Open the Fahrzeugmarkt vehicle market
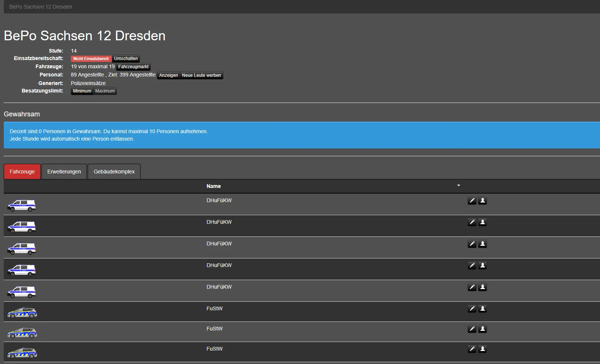 (133, 67)
